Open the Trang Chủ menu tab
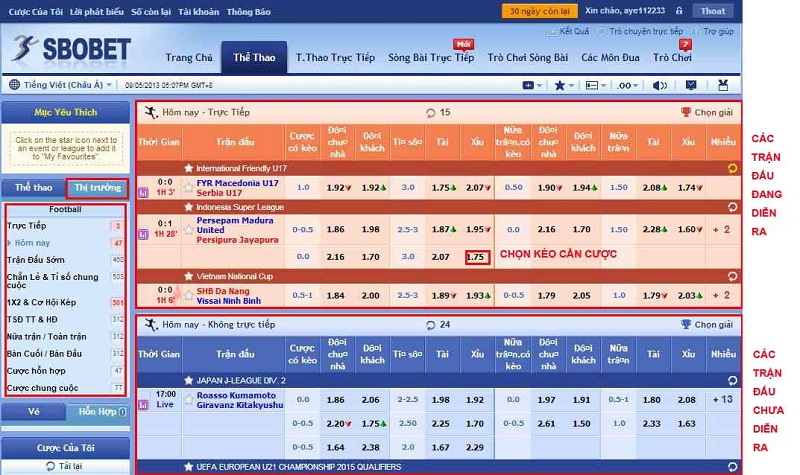The width and height of the screenshot is (800, 475). tap(189, 58)
